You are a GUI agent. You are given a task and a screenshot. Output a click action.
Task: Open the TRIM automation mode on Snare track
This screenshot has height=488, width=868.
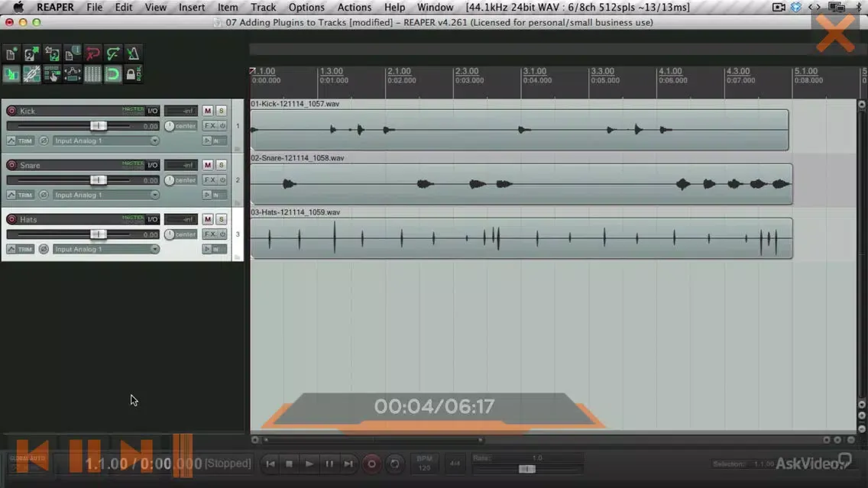pos(25,196)
